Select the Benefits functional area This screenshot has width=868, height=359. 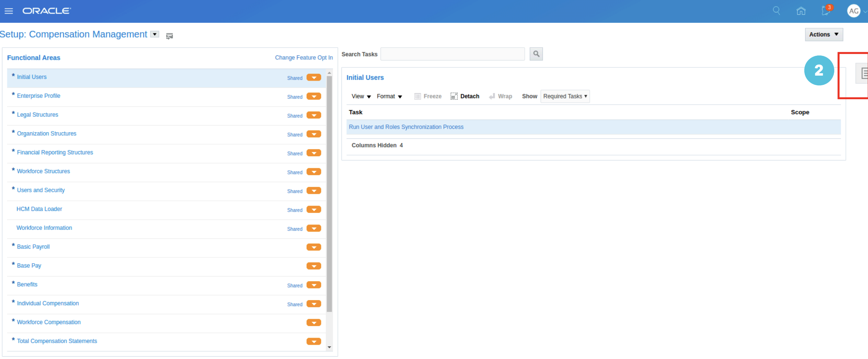point(27,285)
